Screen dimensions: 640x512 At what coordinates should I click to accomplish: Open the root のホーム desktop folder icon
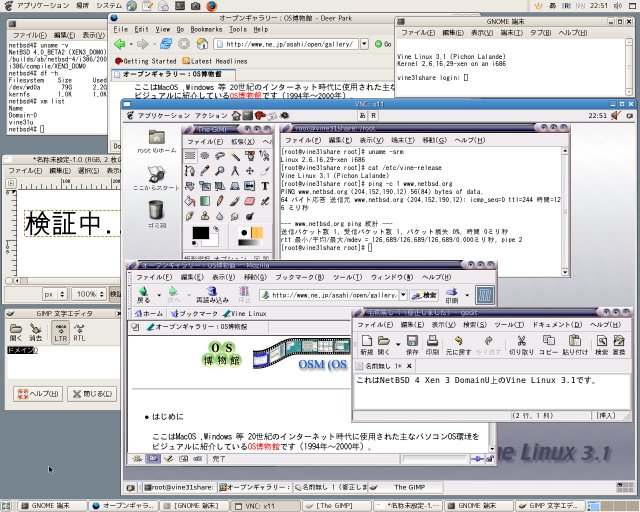click(157, 141)
